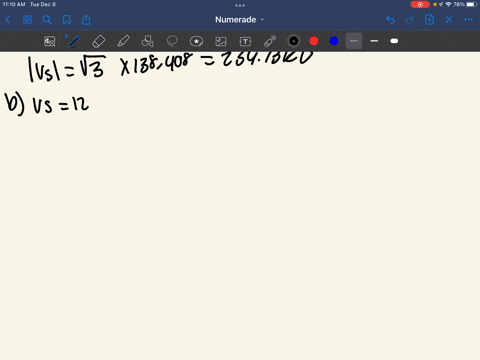Open the Elements star tool
This screenshot has width=480, height=360.
point(196,41)
